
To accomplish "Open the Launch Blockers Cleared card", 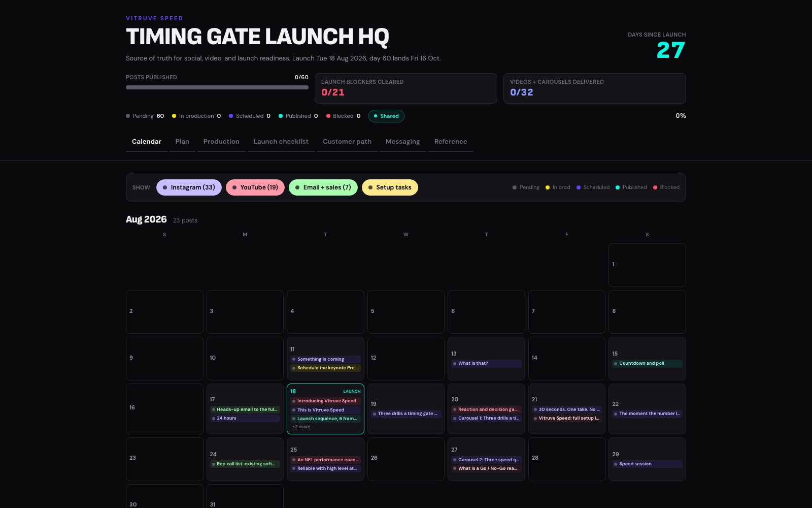I will pyautogui.click(x=406, y=88).
